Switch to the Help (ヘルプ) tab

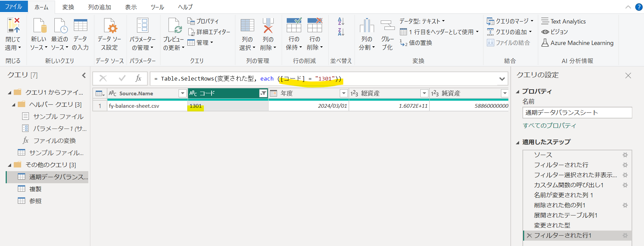[185, 7]
